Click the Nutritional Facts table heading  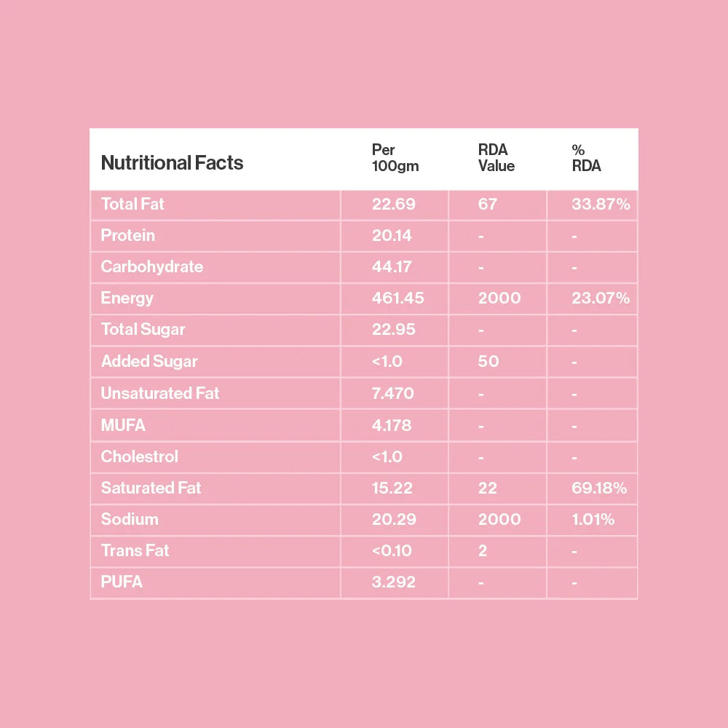[x=172, y=163]
